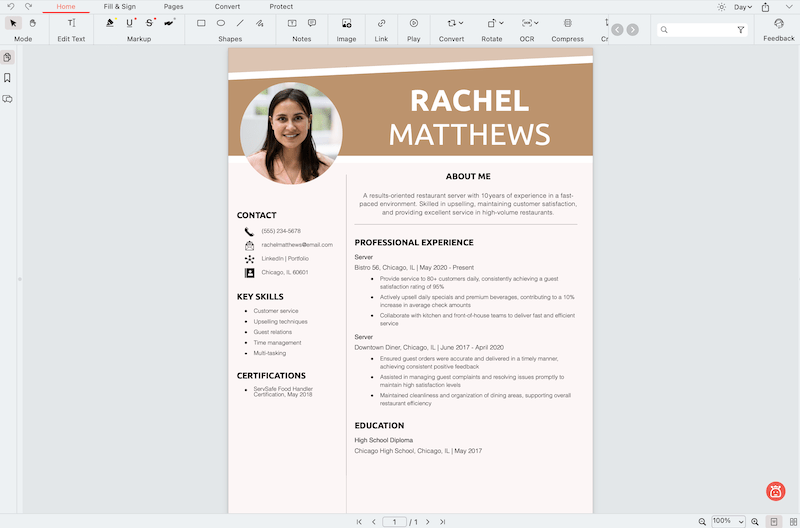The width and height of the screenshot is (800, 528).
Task: Switch to the Fill & Sign tab
Action: 119,7
